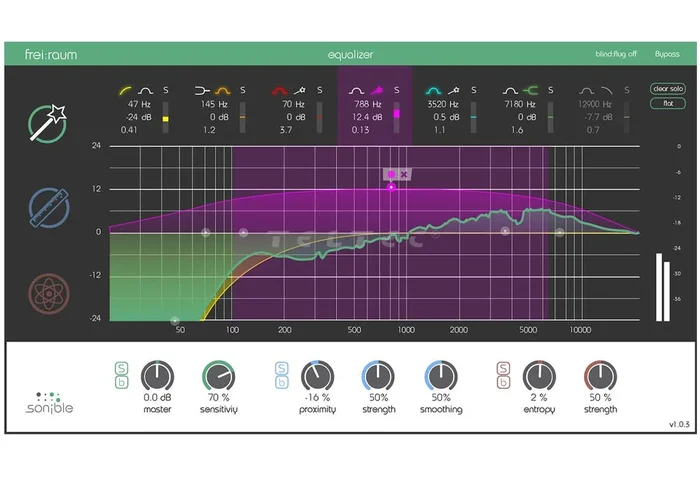Select the entropy atom mode icon
700x479 pixels.
[x=49, y=293]
